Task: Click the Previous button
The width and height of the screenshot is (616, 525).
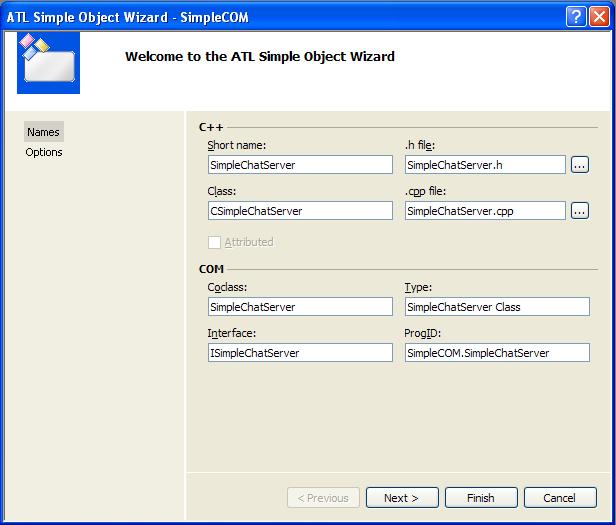Action: click(323, 498)
